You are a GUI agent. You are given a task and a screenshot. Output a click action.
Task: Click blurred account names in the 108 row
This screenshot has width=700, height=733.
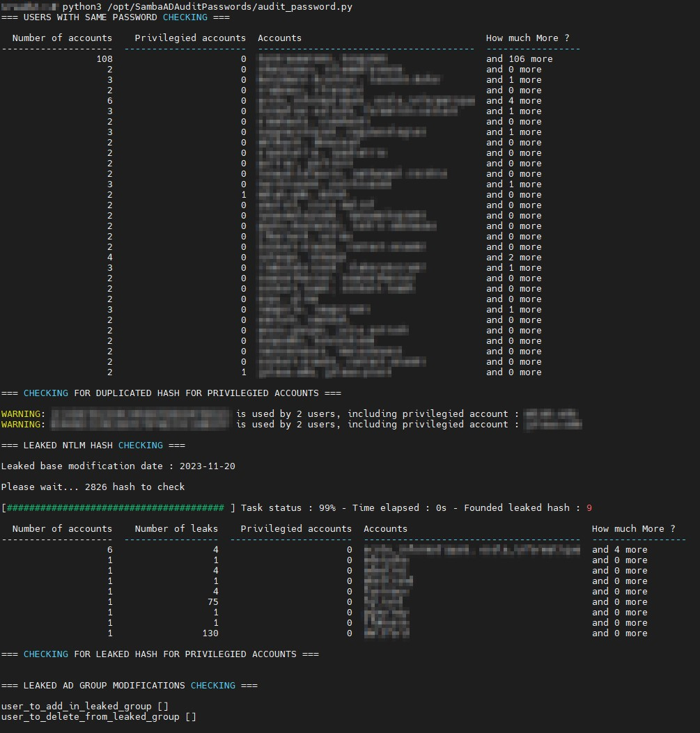[x=322, y=59]
